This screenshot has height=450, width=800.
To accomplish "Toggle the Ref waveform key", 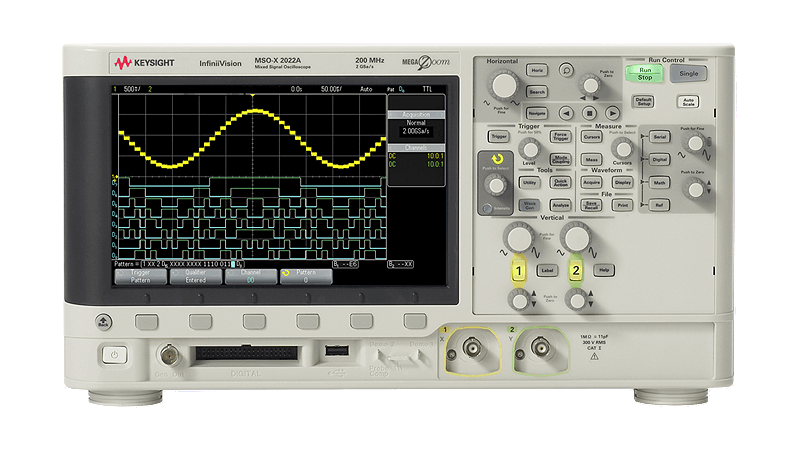I will (659, 205).
